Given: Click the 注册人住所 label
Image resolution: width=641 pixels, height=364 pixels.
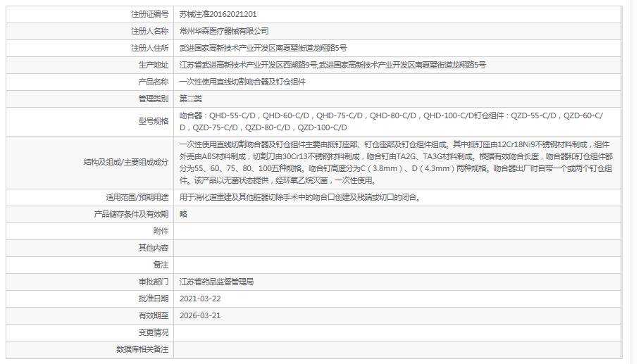Looking at the screenshot, I should point(149,48).
